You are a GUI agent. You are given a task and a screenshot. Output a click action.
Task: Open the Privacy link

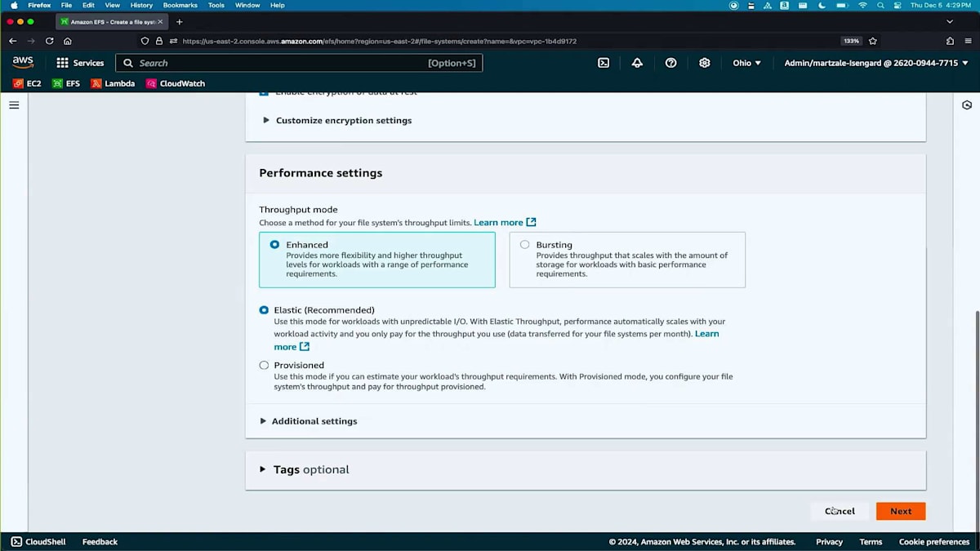(829, 542)
